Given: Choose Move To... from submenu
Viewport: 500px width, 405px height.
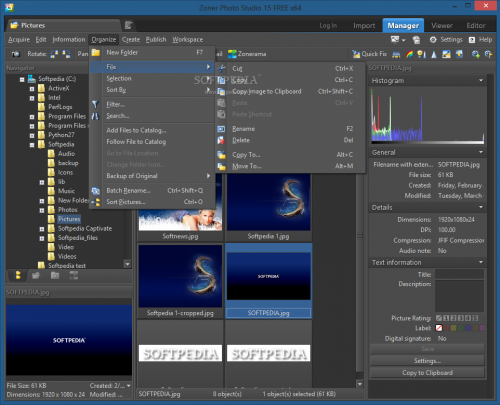Looking at the screenshot, I should (x=290, y=166).
